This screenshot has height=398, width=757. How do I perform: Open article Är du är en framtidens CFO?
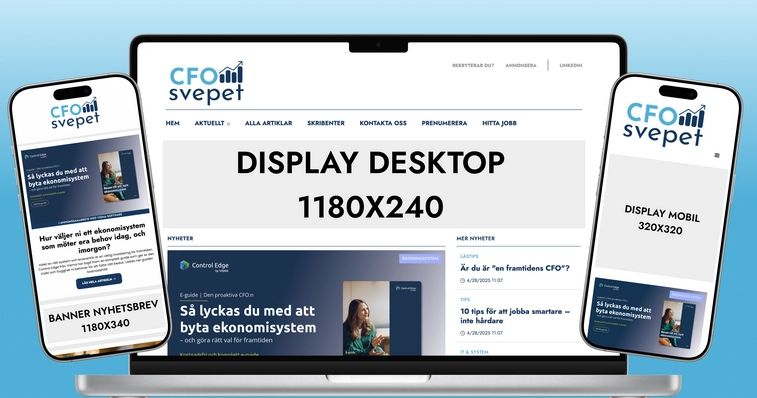coord(515,268)
